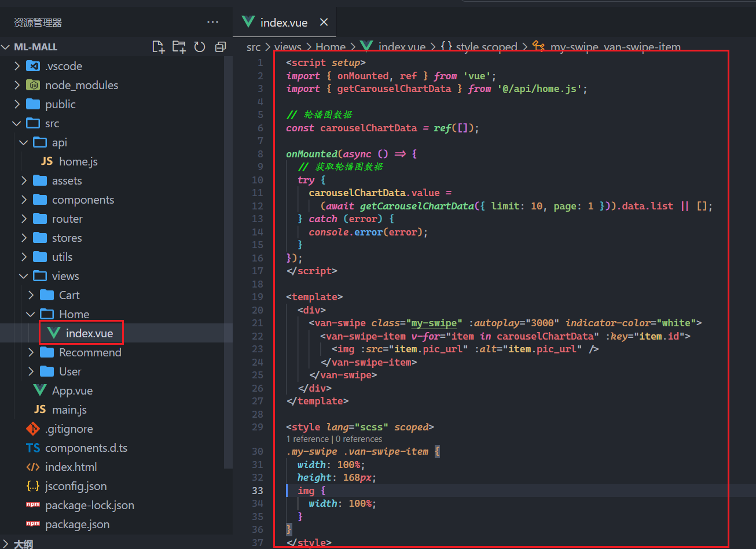Collapse the api folder
This screenshot has height=549, width=756.
click(x=24, y=142)
